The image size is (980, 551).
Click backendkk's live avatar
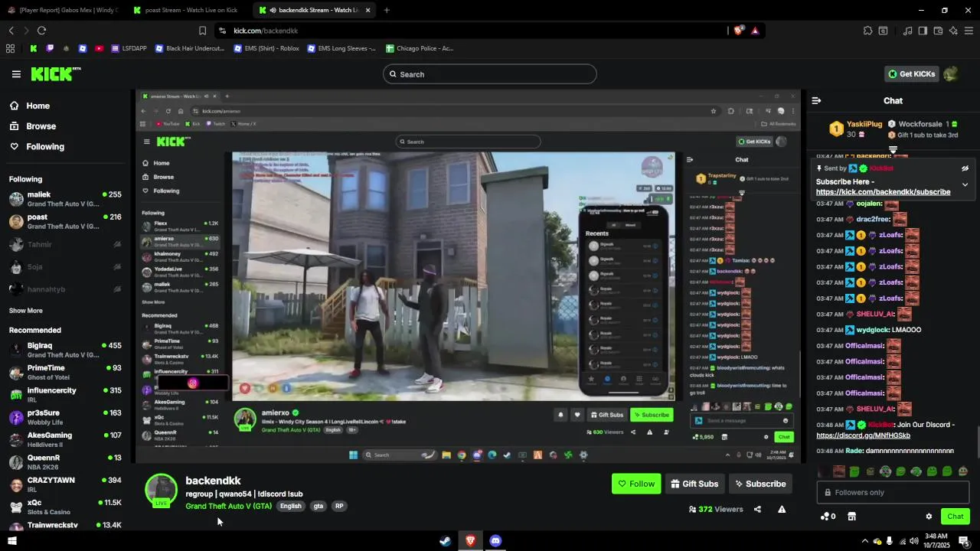click(x=161, y=491)
